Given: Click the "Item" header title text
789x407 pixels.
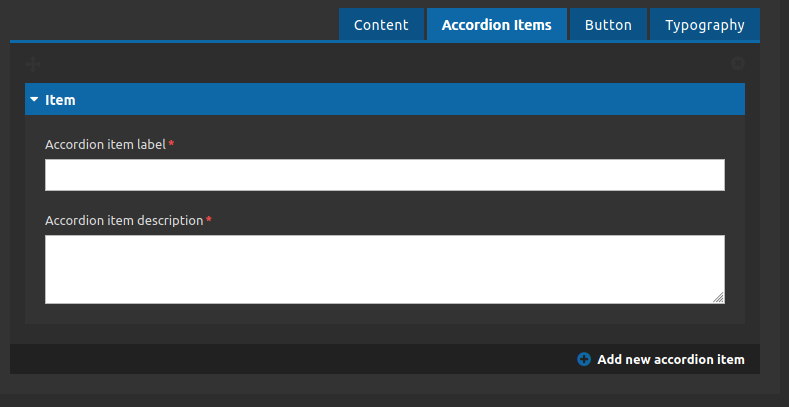Looking at the screenshot, I should 60,100.
